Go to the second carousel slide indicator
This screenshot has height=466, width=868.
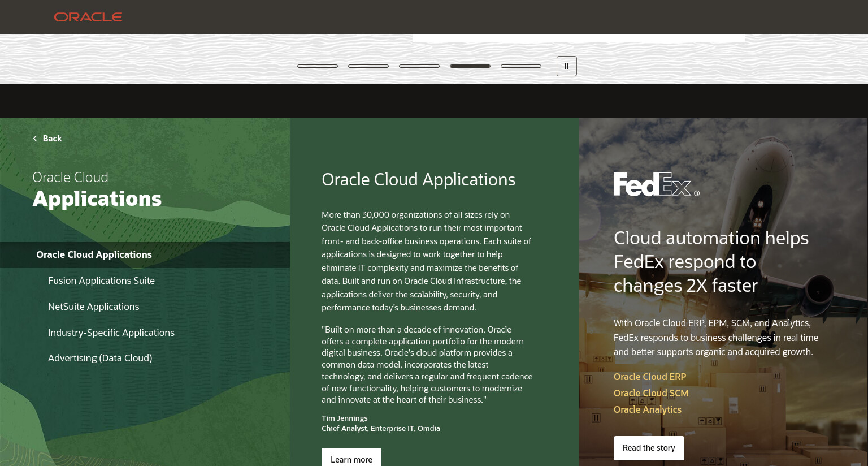[368, 66]
